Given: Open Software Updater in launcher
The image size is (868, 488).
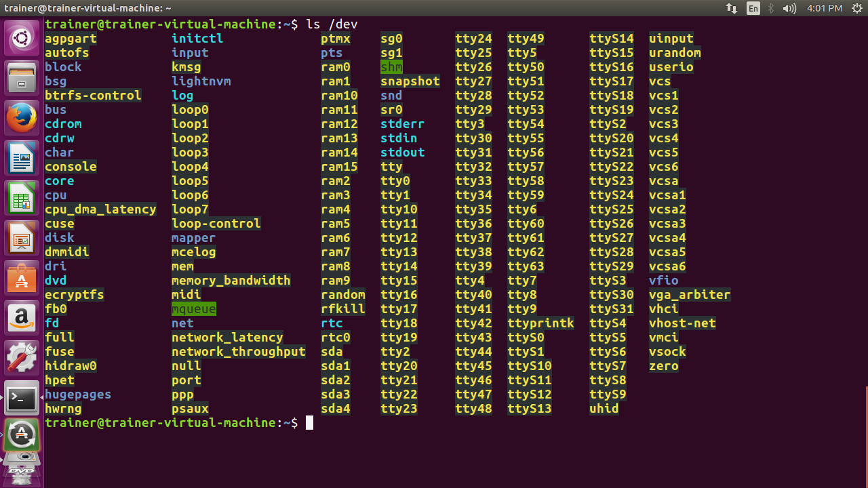Looking at the screenshot, I should [x=22, y=435].
